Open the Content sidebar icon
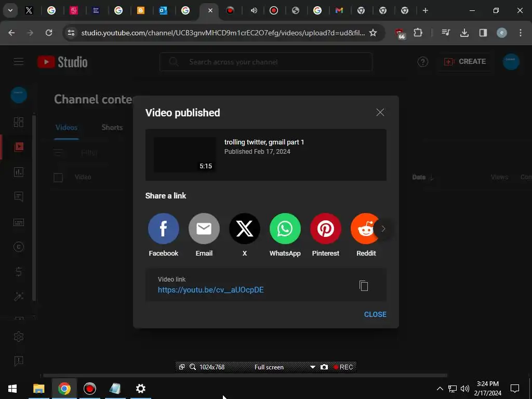The image size is (532, 399). pyautogui.click(x=19, y=147)
